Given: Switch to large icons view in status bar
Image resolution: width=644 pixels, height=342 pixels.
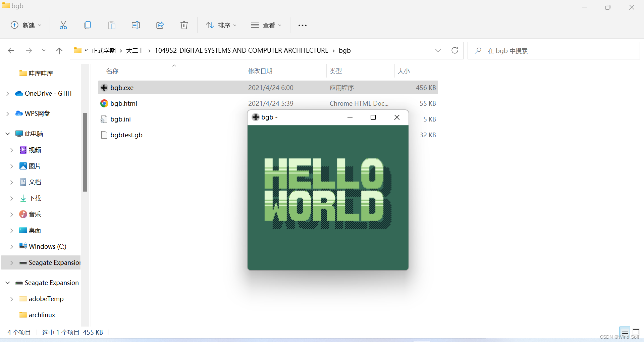Looking at the screenshot, I should [x=637, y=332].
